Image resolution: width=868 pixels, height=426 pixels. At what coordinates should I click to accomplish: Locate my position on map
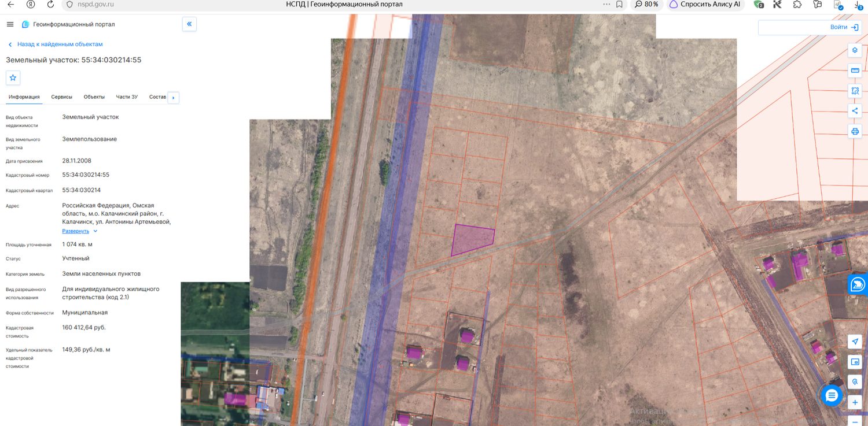(x=855, y=342)
